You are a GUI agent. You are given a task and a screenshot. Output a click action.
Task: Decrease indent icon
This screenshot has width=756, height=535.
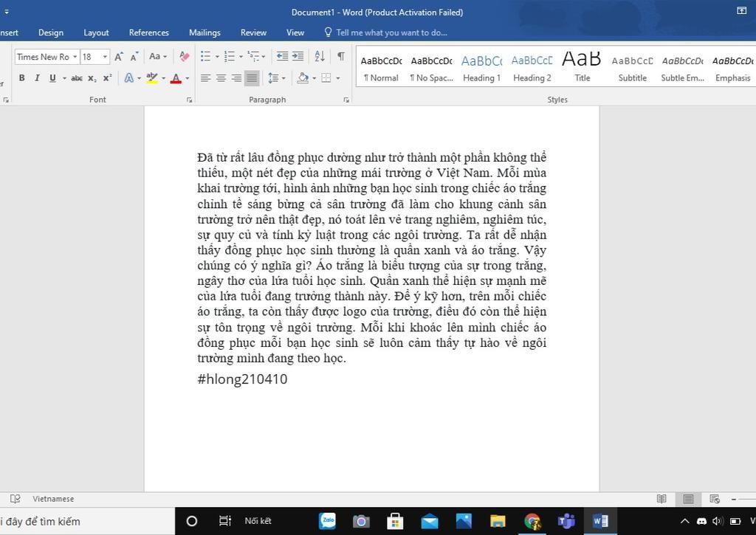pyautogui.click(x=282, y=56)
